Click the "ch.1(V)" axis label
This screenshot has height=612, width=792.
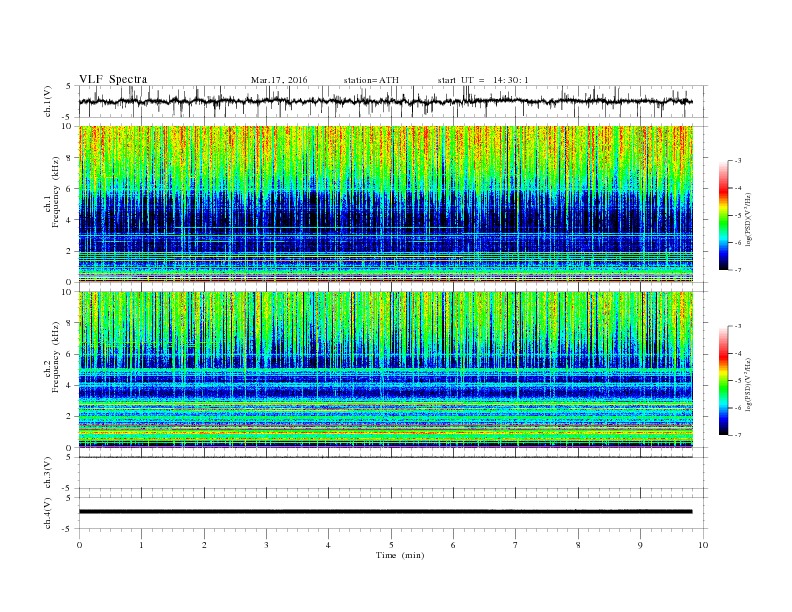tap(48, 101)
